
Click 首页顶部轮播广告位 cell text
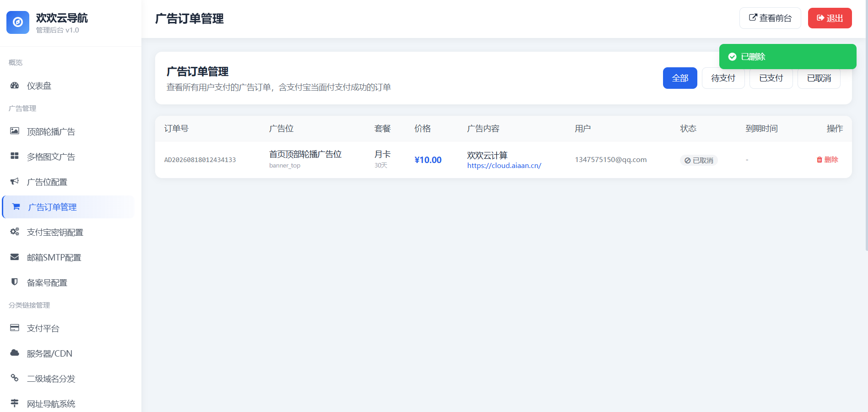click(305, 154)
